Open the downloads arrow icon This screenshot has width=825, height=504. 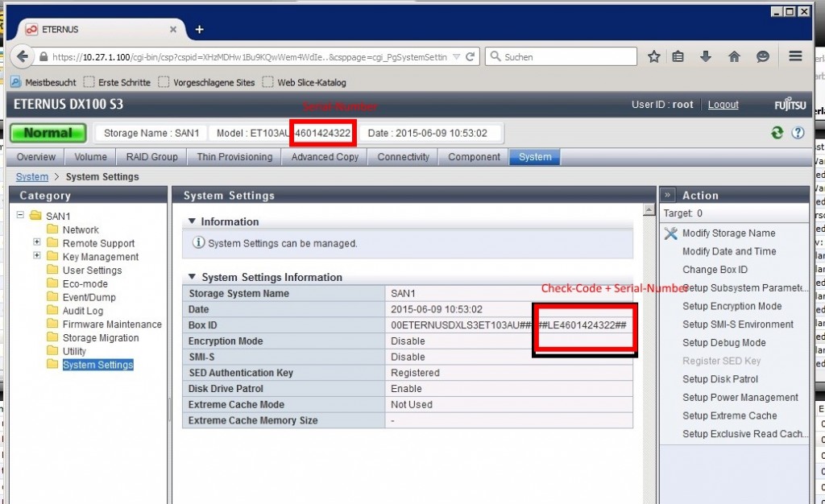click(706, 56)
